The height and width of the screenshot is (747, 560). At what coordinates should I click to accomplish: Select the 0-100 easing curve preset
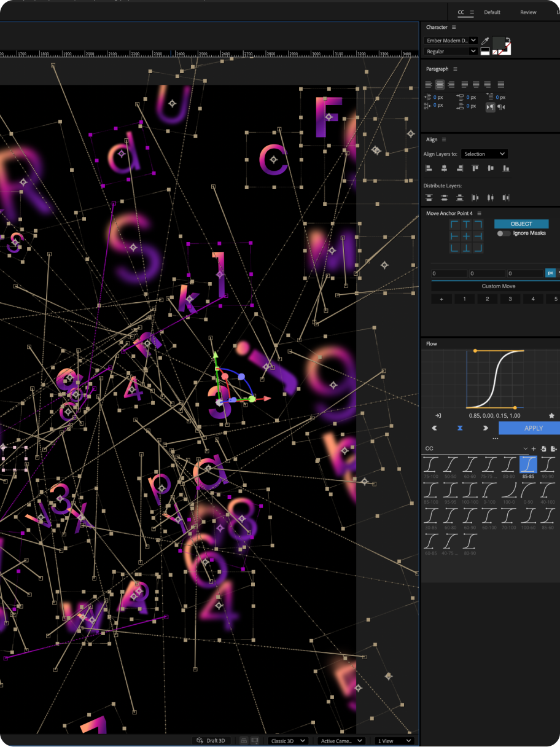pyautogui.click(x=489, y=493)
